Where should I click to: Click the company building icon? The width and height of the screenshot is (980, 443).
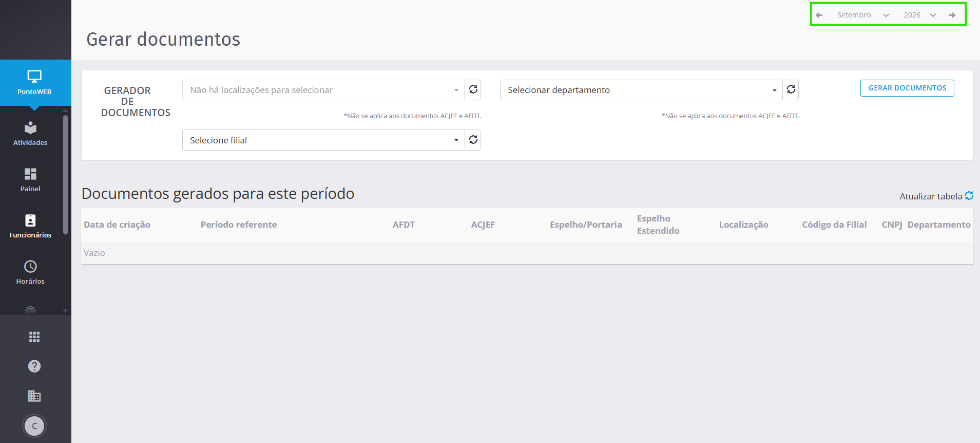(x=34, y=396)
